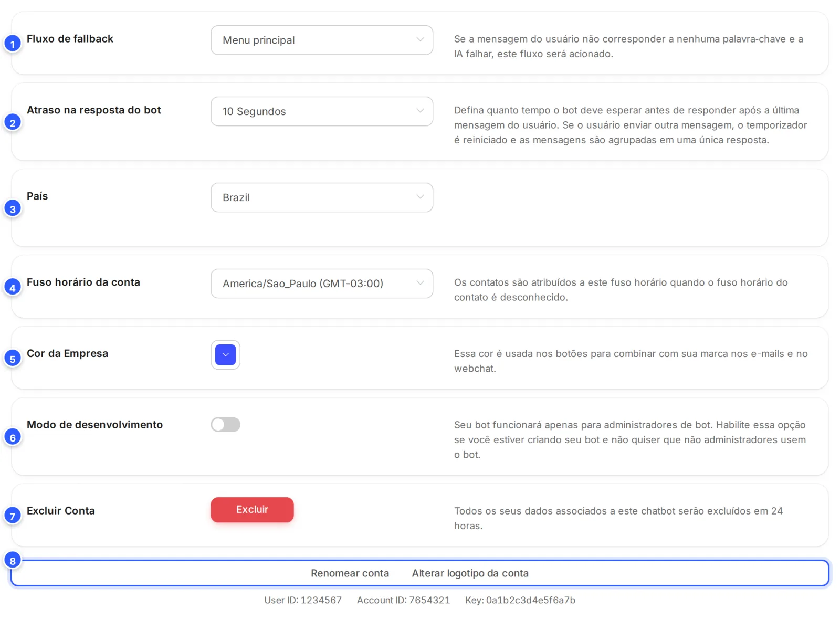840x619 pixels.
Task: Open the Fluxo de fallback dropdown
Action: (x=322, y=40)
